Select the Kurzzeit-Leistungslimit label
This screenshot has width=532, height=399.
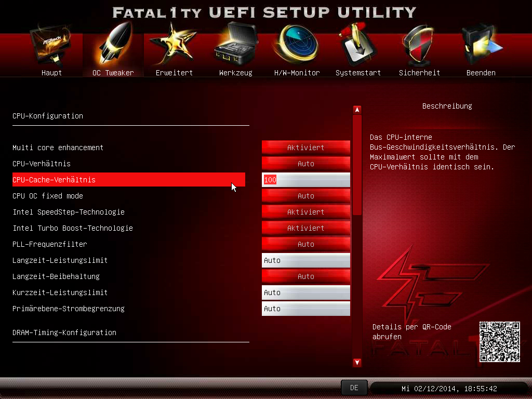(60, 292)
